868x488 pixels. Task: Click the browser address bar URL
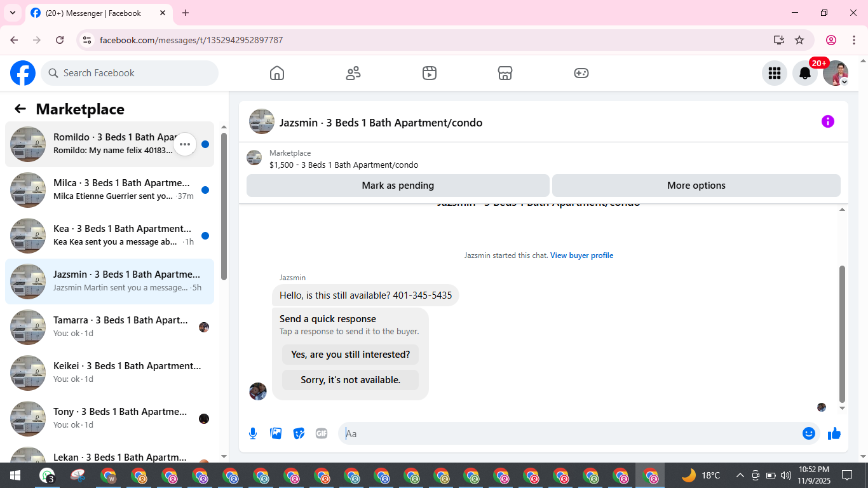191,40
